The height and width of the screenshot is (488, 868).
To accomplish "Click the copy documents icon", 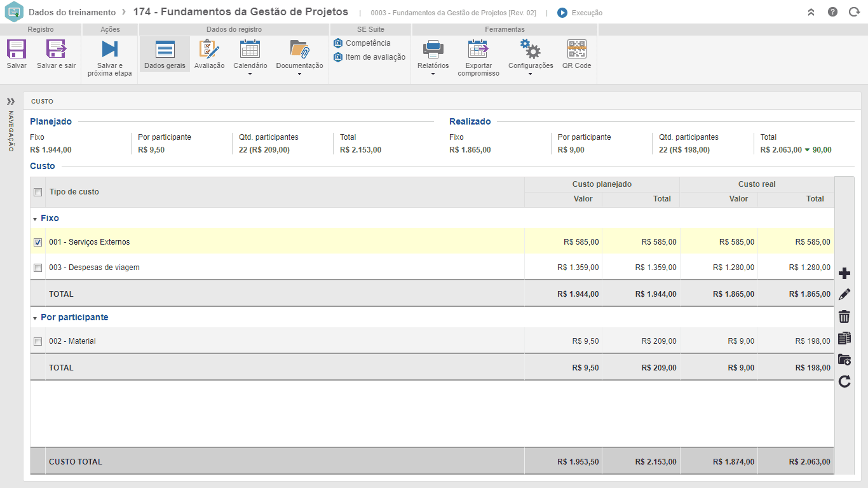I will click(844, 338).
